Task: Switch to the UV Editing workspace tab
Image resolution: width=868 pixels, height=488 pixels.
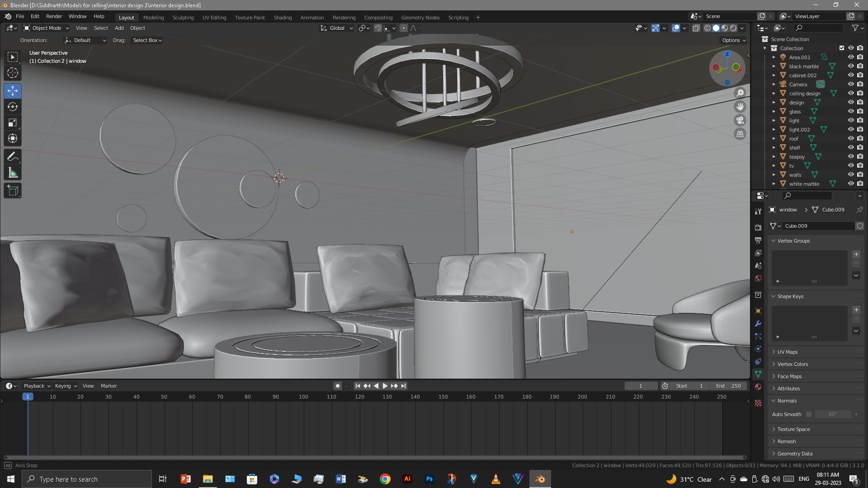Action: (214, 18)
